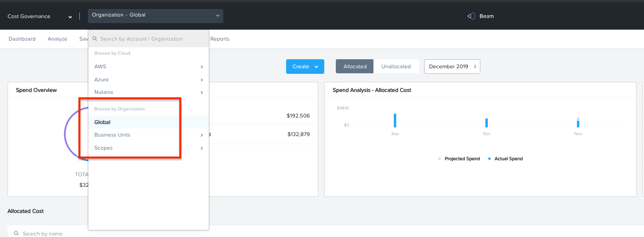The height and width of the screenshot is (237, 644).
Task: Choose Scopes entry
Action: 149,148
